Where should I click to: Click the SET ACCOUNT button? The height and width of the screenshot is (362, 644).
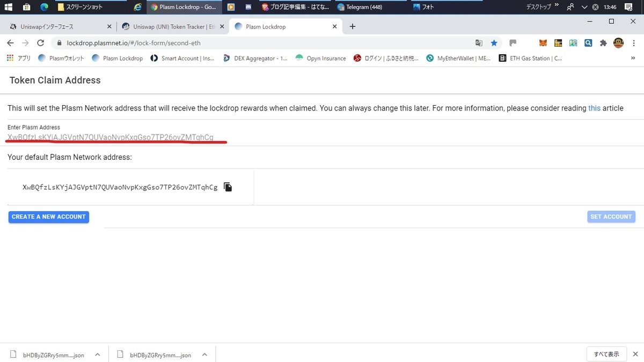click(x=611, y=217)
